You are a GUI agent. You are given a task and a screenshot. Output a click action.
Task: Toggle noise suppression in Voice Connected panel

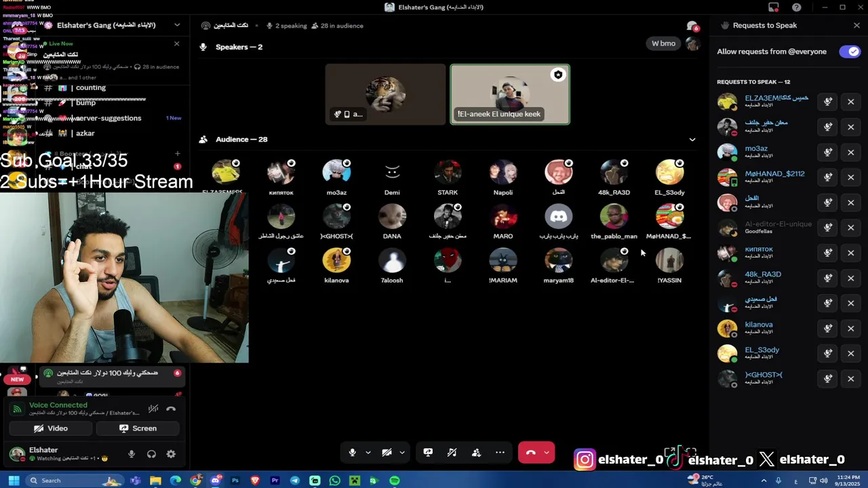pos(153,409)
